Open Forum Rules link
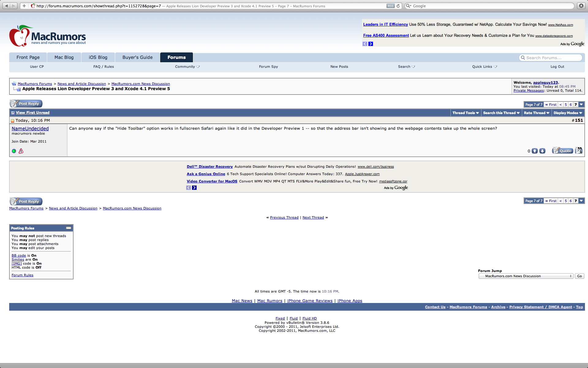 click(22, 275)
